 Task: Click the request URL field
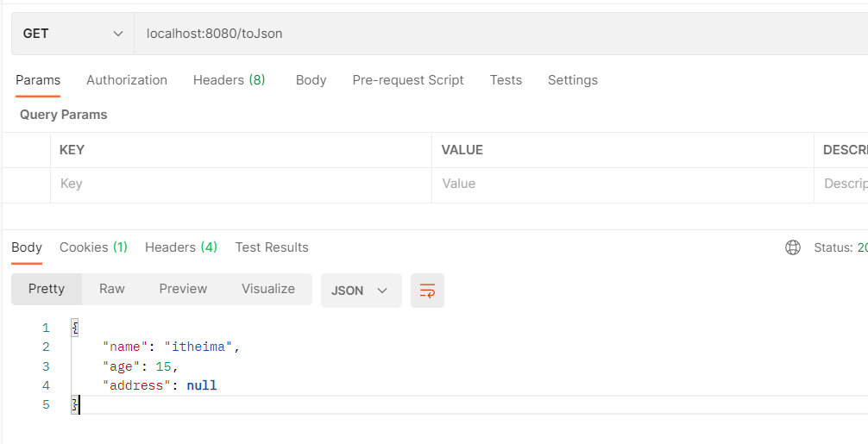[x=500, y=34]
